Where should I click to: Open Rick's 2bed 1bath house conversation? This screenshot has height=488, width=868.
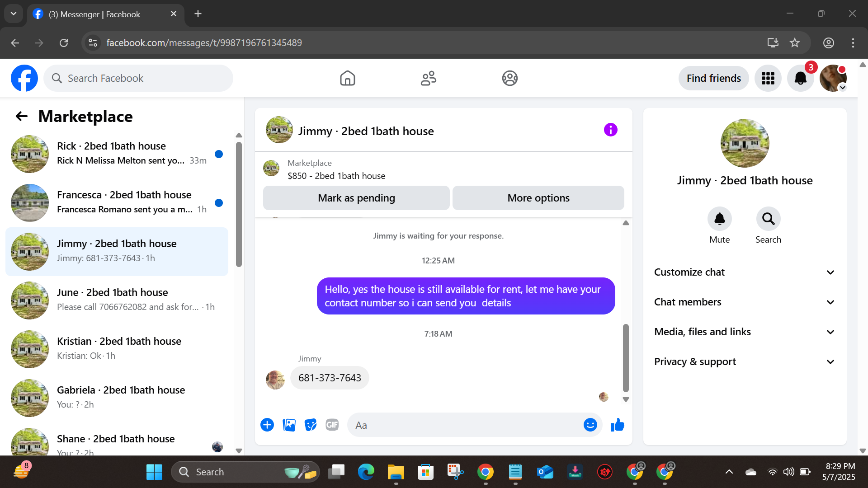[117, 154]
